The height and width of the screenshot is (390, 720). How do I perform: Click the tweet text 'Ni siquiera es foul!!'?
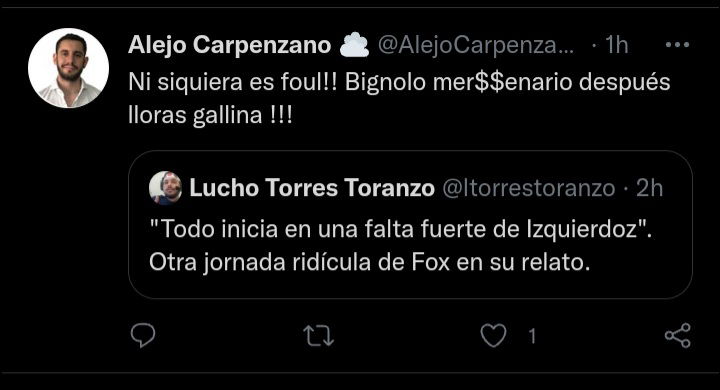click(232, 83)
